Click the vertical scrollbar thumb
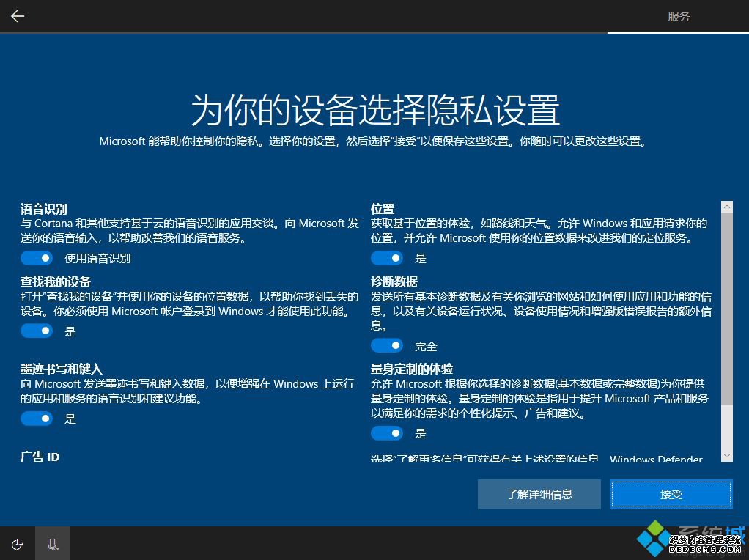Image resolution: width=749 pixels, height=560 pixels. 726,309
